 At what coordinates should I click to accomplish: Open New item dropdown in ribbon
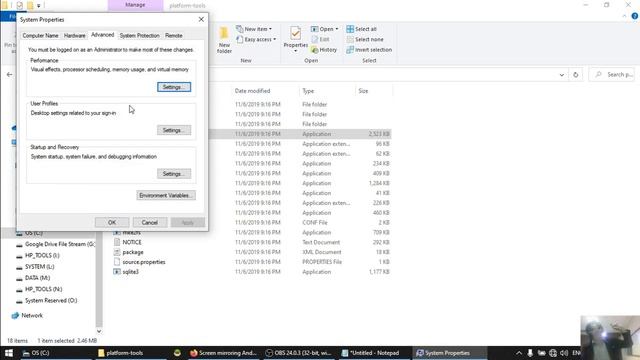pos(254,29)
